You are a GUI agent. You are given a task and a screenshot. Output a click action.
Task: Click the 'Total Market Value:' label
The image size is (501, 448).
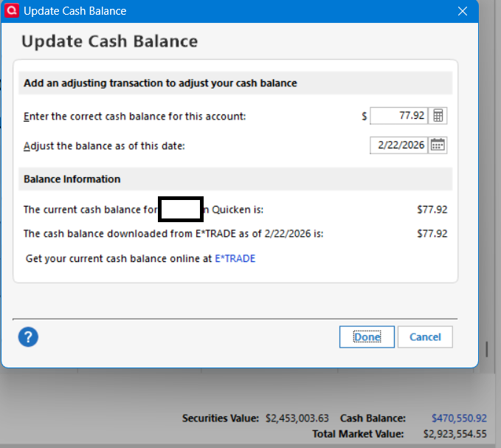coord(358,434)
